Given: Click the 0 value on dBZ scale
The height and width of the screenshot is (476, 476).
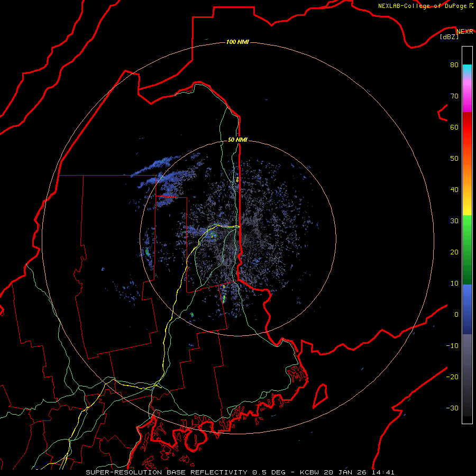Looking at the screenshot, I should (x=456, y=315).
